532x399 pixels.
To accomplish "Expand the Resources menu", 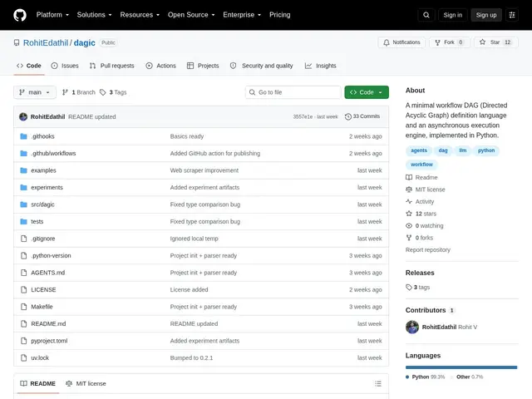I will coord(140,15).
